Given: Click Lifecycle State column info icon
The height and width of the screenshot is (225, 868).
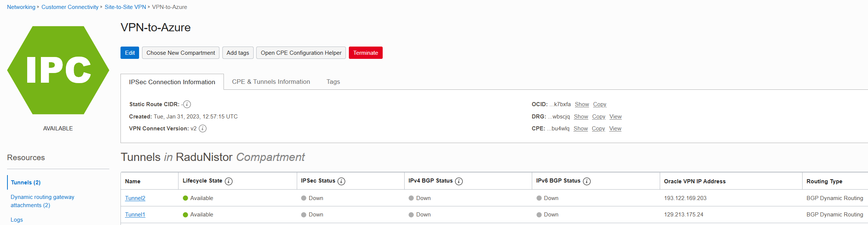Looking at the screenshot, I should click(x=229, y=181).
